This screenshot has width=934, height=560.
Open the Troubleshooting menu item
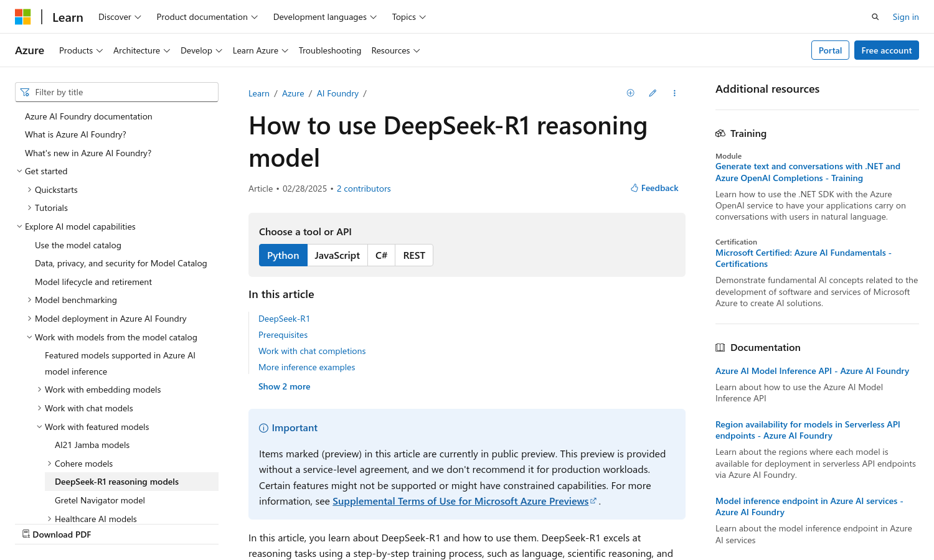click(329, 50)
